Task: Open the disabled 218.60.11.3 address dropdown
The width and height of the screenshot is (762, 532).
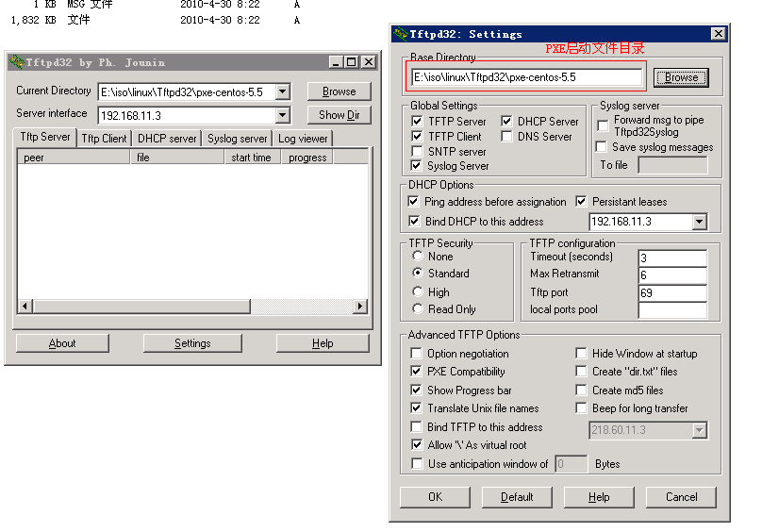Action: tap(699, 430)
